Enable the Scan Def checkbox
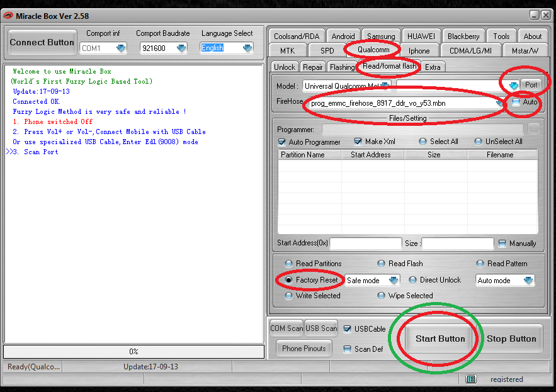 click(x=348, y=349)
